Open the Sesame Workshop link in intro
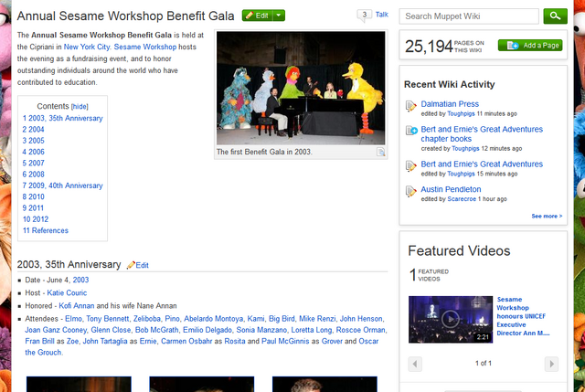Viewport: 585px width, 392px height. (145, 47)
